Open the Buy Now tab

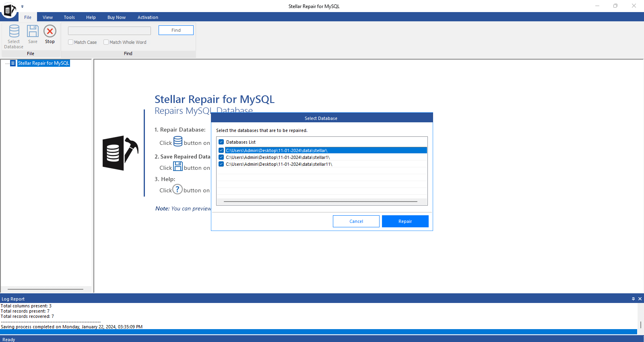pyautogui.click(x=116, y=17)
